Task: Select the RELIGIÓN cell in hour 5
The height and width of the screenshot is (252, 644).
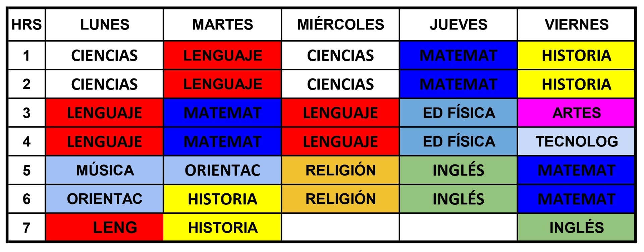Action: pos(340,170)
